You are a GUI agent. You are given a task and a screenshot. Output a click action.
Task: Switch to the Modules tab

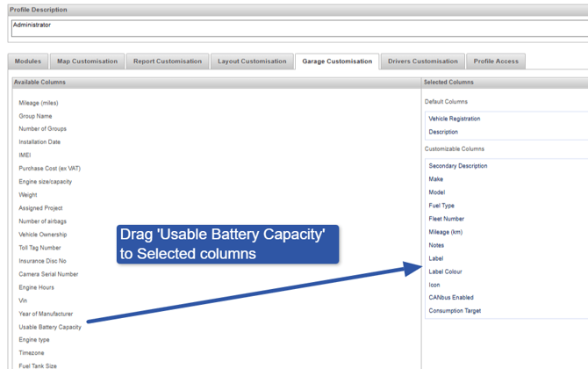click(x=28, y=61)
